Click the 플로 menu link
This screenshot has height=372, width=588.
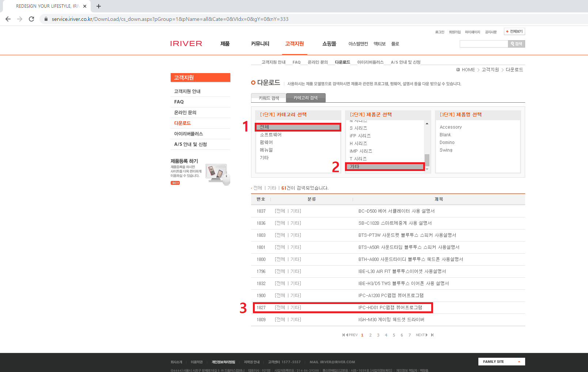coord(395,44)
